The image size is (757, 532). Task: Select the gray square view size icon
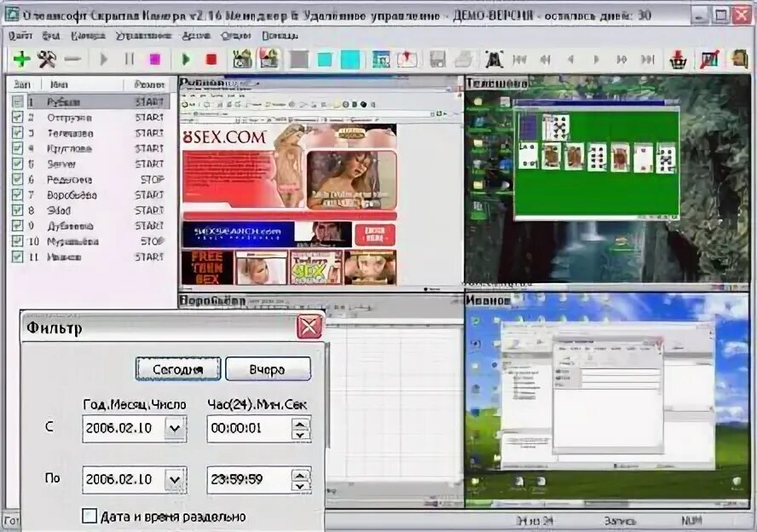(299, 60)
